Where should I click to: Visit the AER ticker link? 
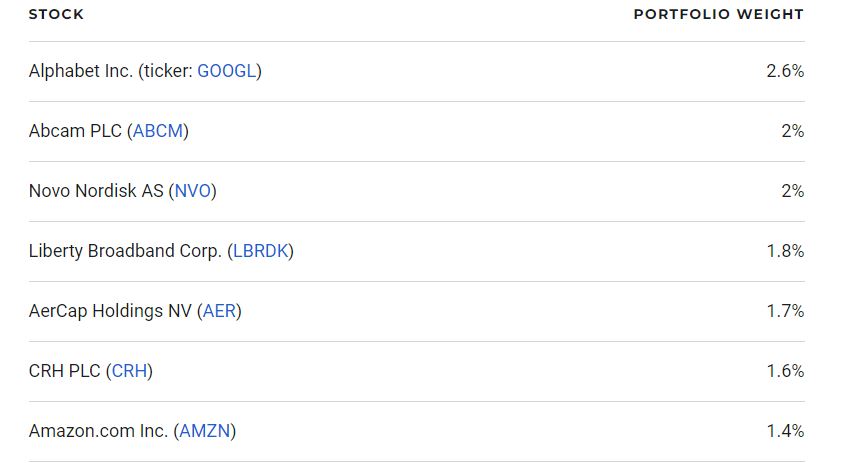point(219,311)
